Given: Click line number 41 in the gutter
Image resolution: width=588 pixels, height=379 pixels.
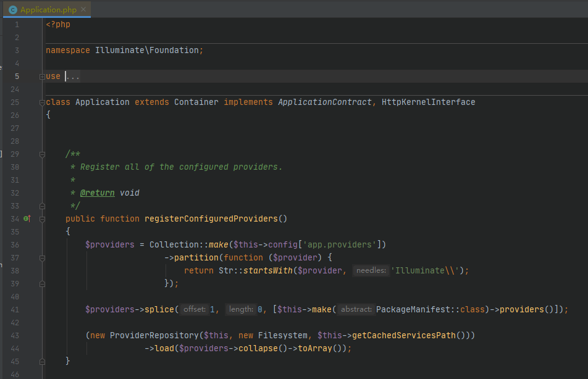Looking at the screenshot, I should tap(15, 309).
